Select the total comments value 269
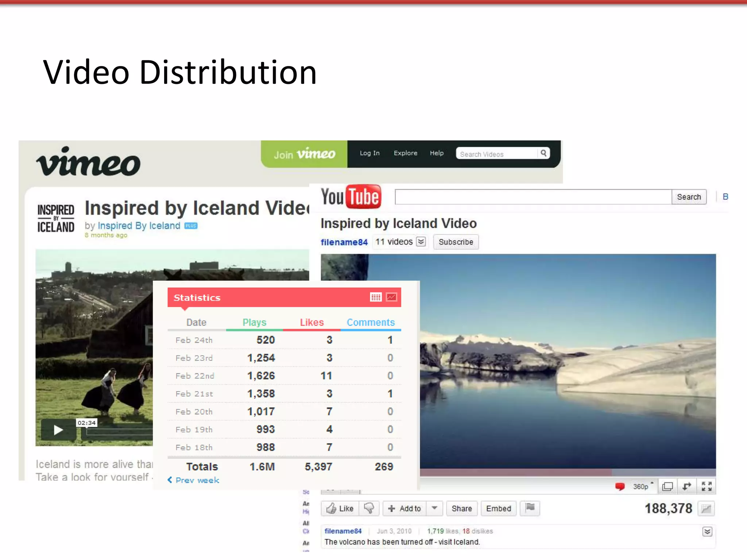Viewport: 747px width, 560px height. point(384,467)
